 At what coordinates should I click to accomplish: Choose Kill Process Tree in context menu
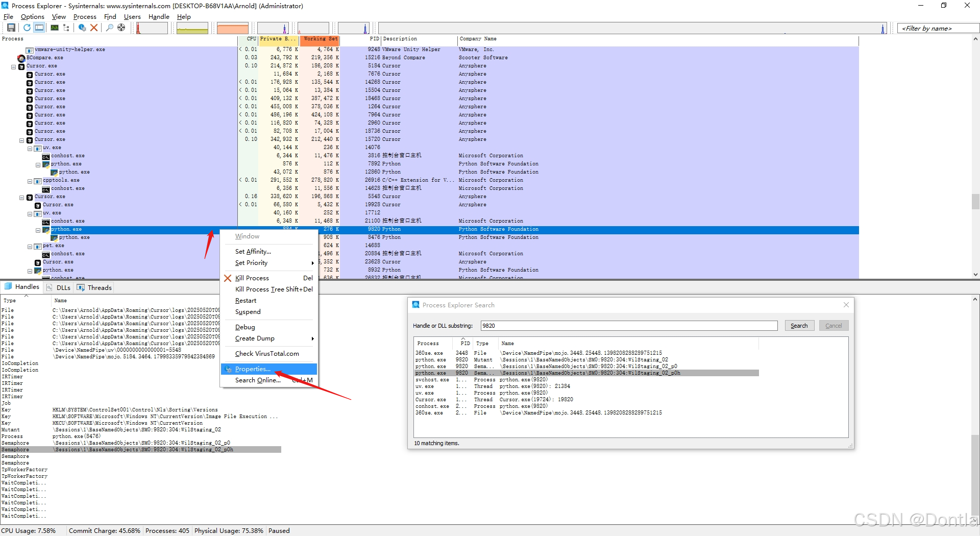coord(269,289)
